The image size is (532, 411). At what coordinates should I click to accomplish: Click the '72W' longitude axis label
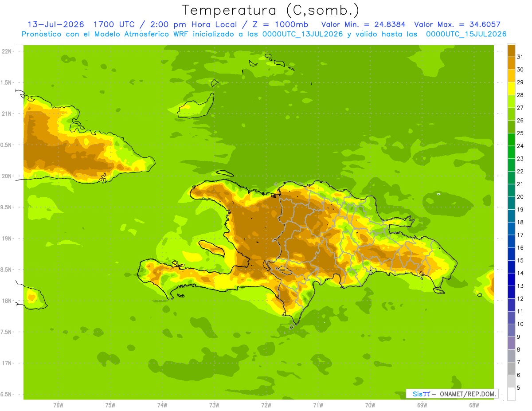click(266, 405)
